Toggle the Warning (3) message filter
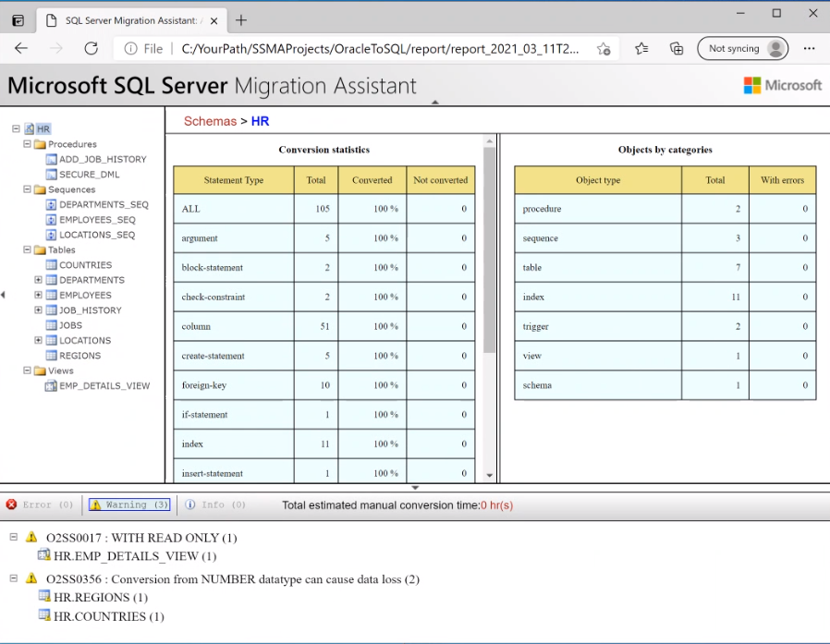This screenshot has width=830, height=644. tap(129, 504)
